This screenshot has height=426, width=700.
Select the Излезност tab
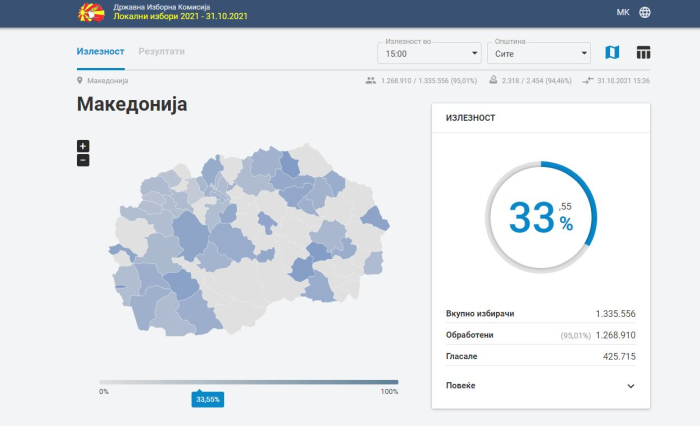point(100,51)
